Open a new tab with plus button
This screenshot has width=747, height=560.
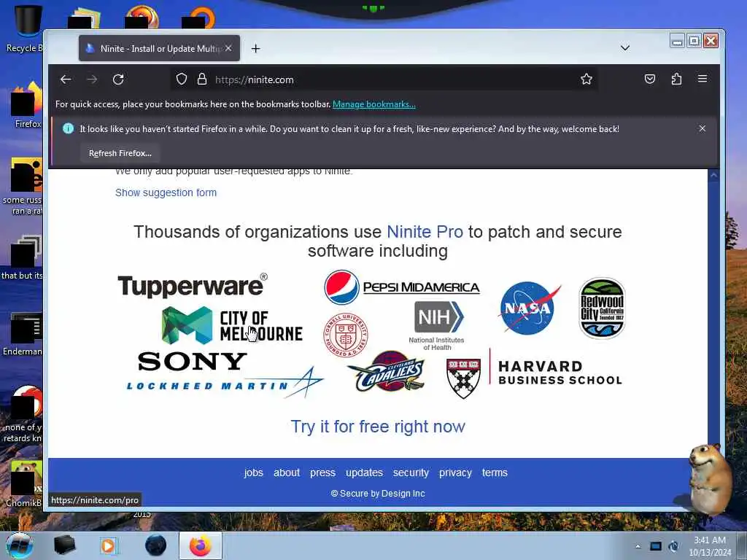pyautogui.click(x=256, y=49)
